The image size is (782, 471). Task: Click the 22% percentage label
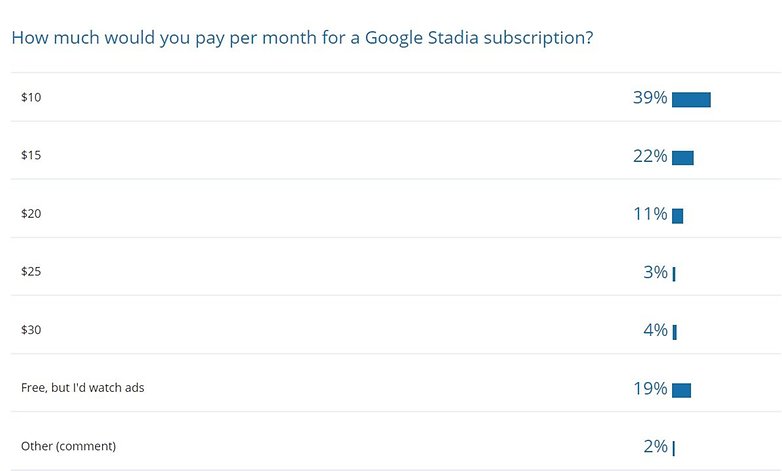[x=650, y=156]
